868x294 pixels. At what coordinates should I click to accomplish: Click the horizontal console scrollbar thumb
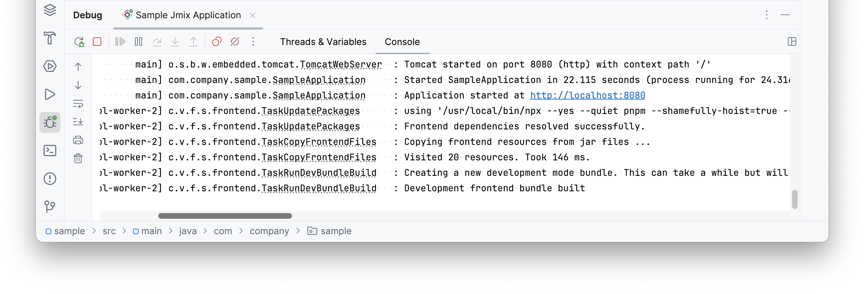point(225,216)
